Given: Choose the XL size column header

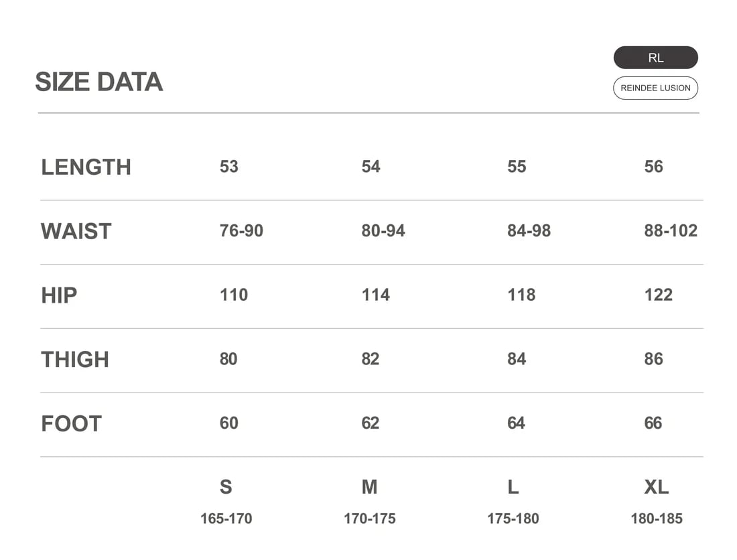Looking at the screenshot, I should (x=656, y=487).
